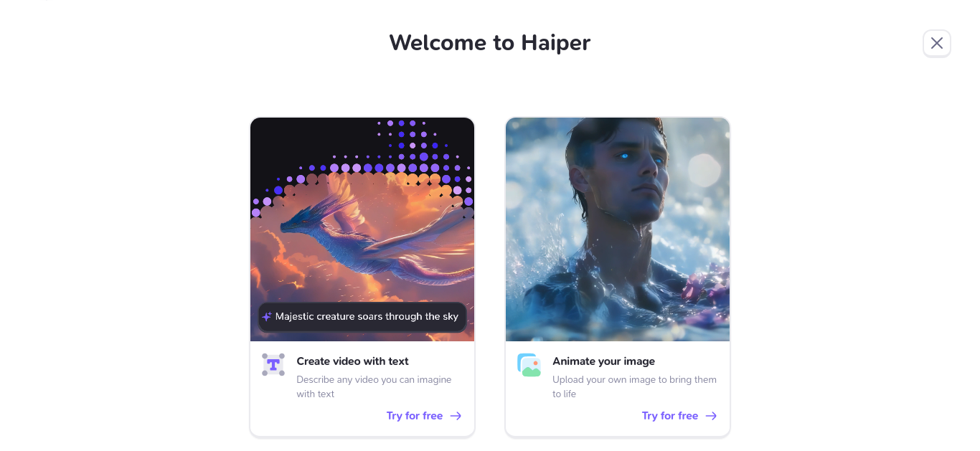Click the arrow icon under Animate your image

pyautogui.click(x=712, y=416)
